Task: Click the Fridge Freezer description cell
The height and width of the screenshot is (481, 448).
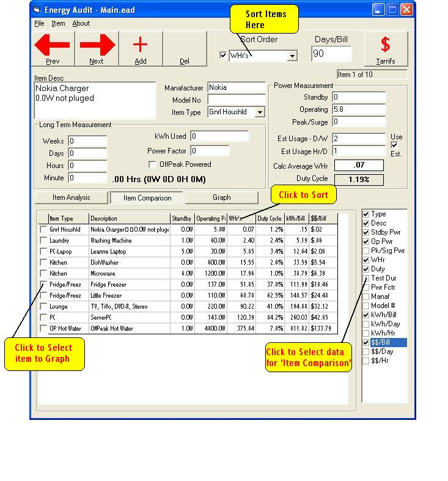Action: click(129, 284)
